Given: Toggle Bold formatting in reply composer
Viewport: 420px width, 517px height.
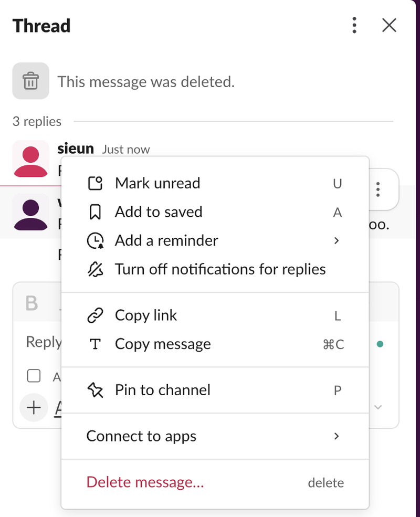Looking at the screenshot, I should coord(31,303).
